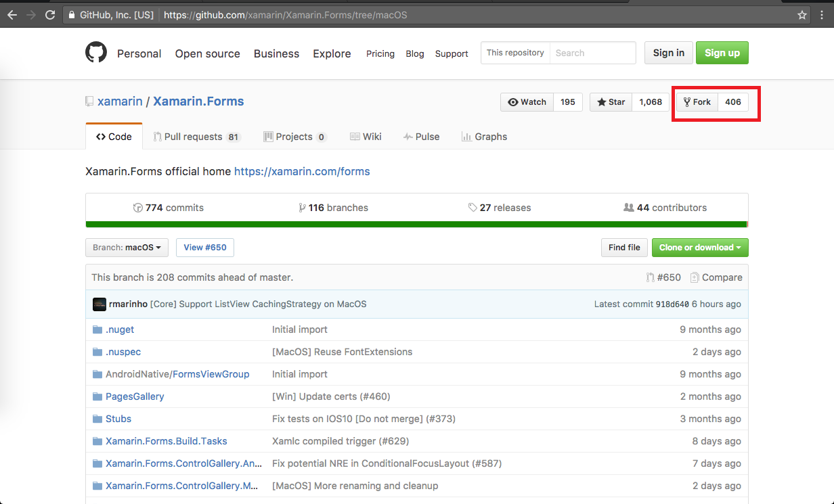Open the watchers count 195

(x=568, y=102)
